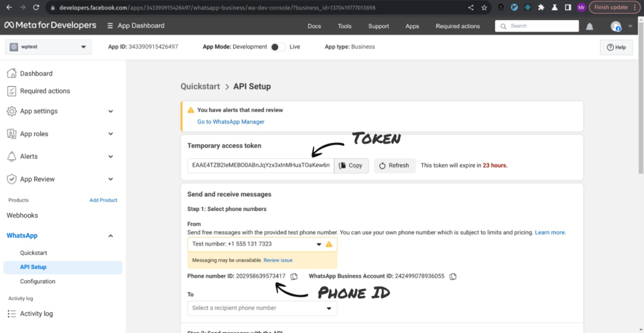The width and height of the screenshot is (644, 333).
Task: Copy the temporary access token
Action: (351, 166)
